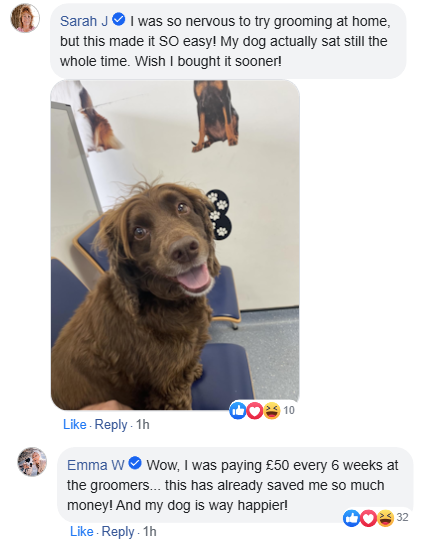Like Sarah J's comment
Image resolution: width=440 pixels, height=551 pixels.
75,424
